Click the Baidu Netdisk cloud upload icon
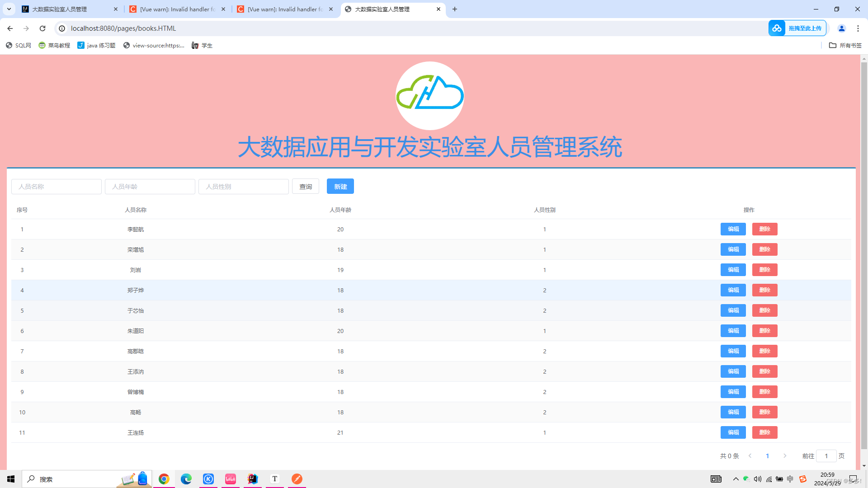 777,28
